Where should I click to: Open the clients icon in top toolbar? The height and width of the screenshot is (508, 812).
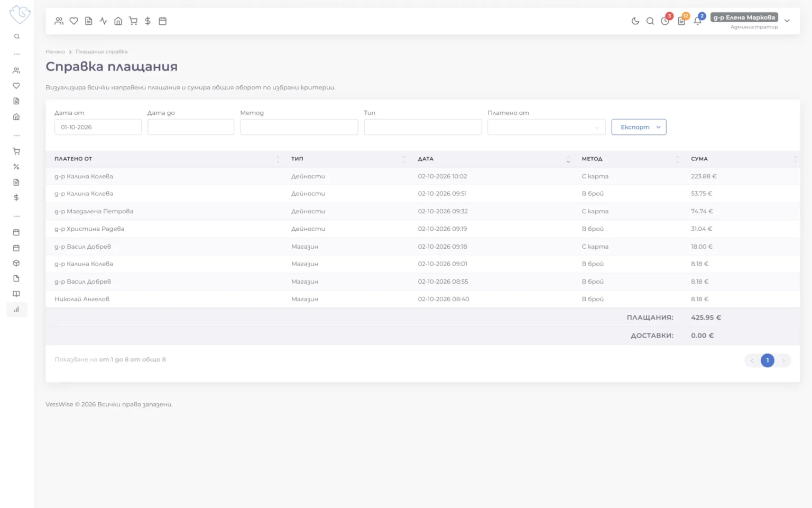(59, 21)
